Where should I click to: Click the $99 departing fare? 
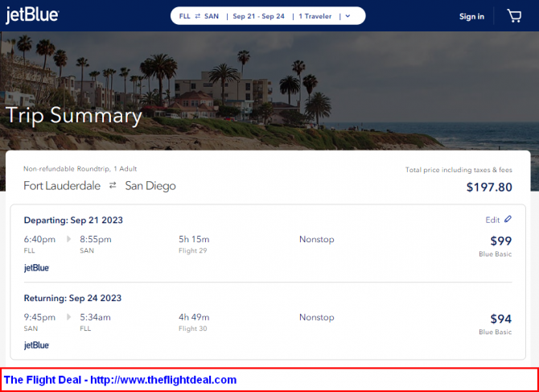pos(501,241)
